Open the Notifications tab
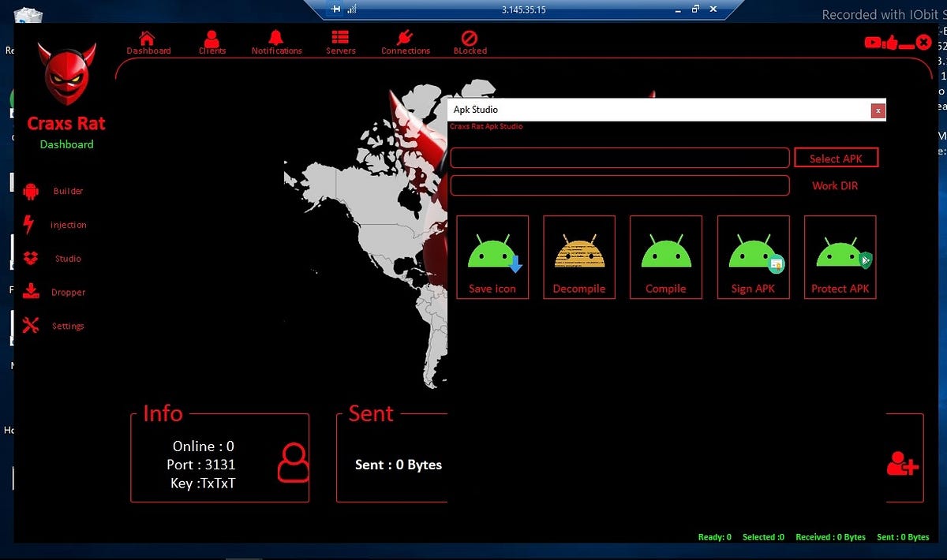The height and width of the screenshot is (560, 947). tap(276, 42)
